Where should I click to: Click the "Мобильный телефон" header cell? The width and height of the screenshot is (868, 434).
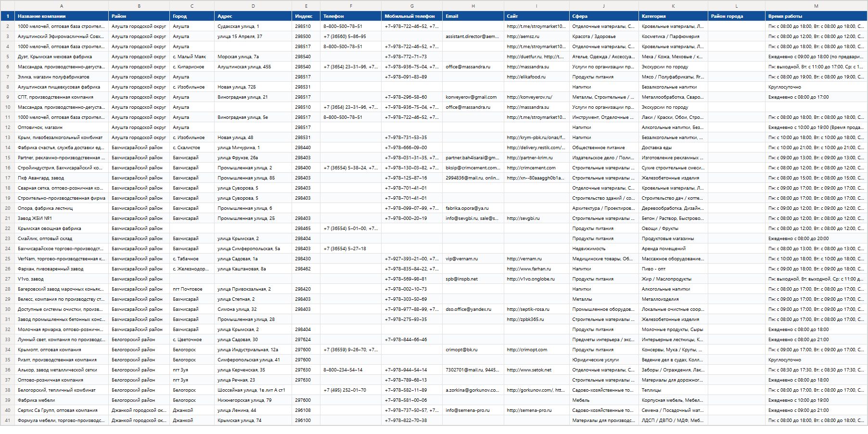pos(412,16)
